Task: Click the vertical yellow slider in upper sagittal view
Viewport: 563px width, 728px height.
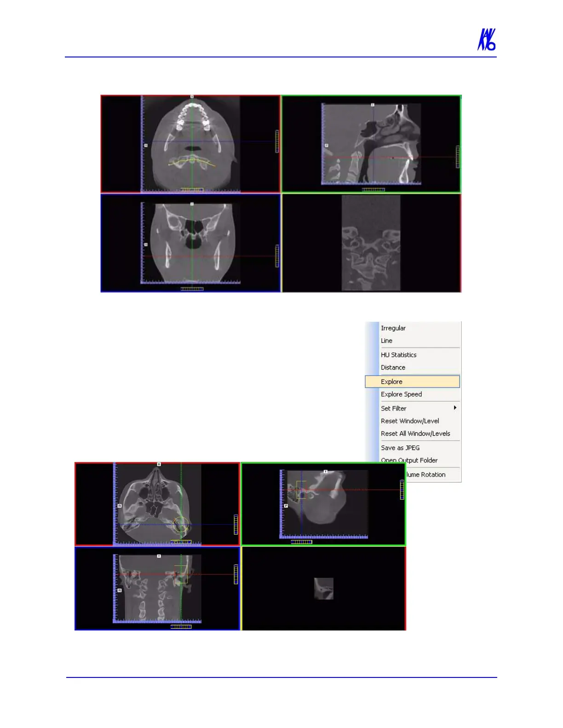Action: pyautogui.click(x=458, y=157)
